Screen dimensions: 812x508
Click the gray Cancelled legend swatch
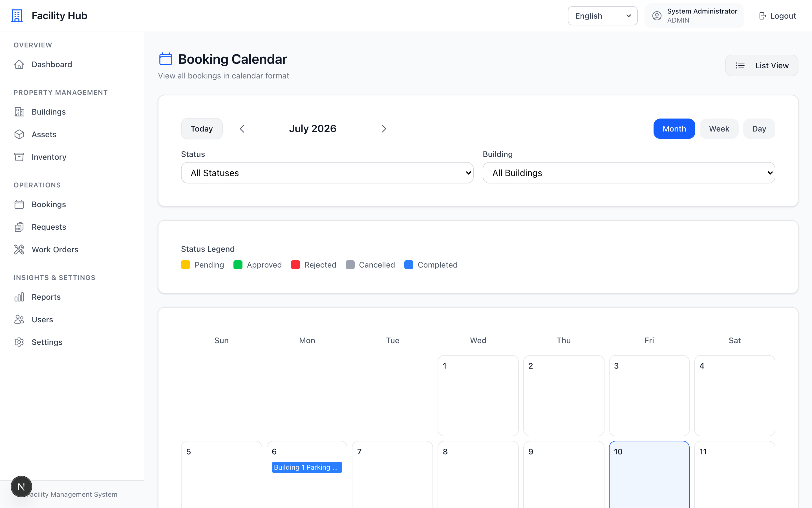[350, 265]
